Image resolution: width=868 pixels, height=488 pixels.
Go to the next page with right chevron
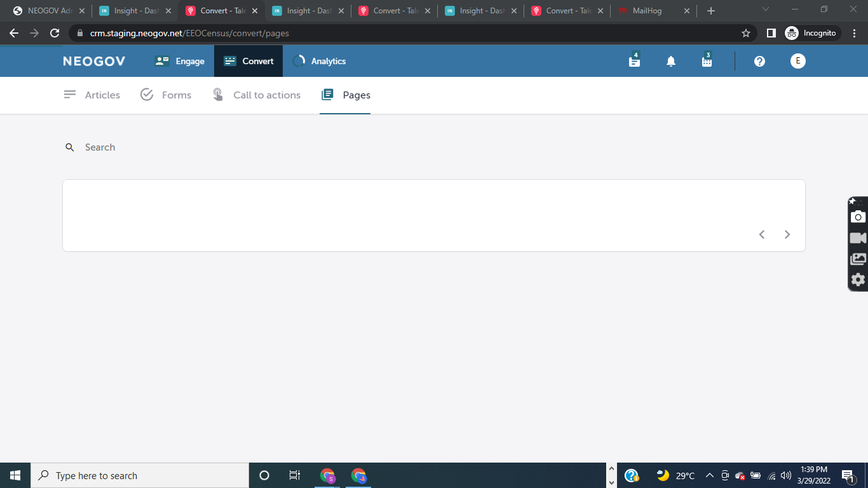[787, 234]
